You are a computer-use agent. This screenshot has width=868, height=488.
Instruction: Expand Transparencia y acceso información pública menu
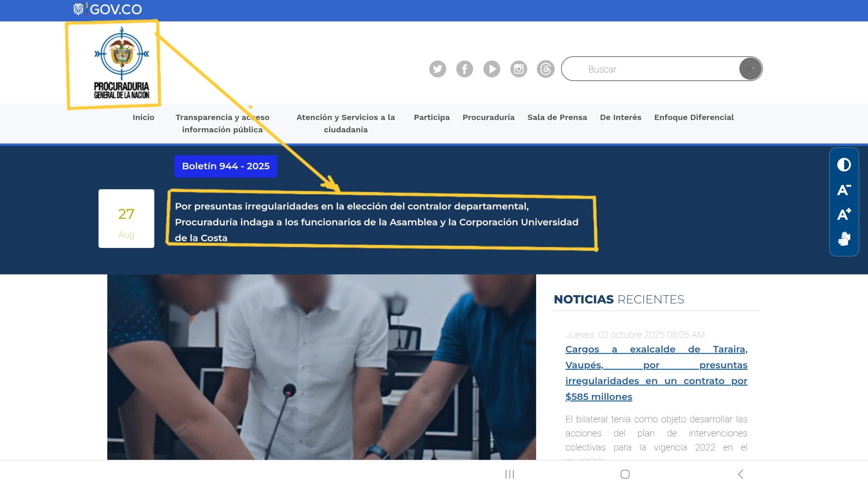(222, 123)
